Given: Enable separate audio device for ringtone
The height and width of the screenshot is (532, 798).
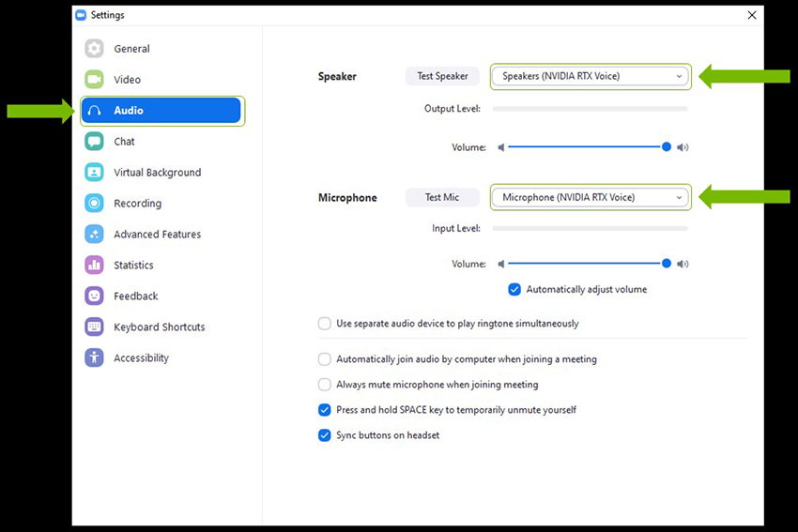Looking at the screenshot, I should [325, 324].
